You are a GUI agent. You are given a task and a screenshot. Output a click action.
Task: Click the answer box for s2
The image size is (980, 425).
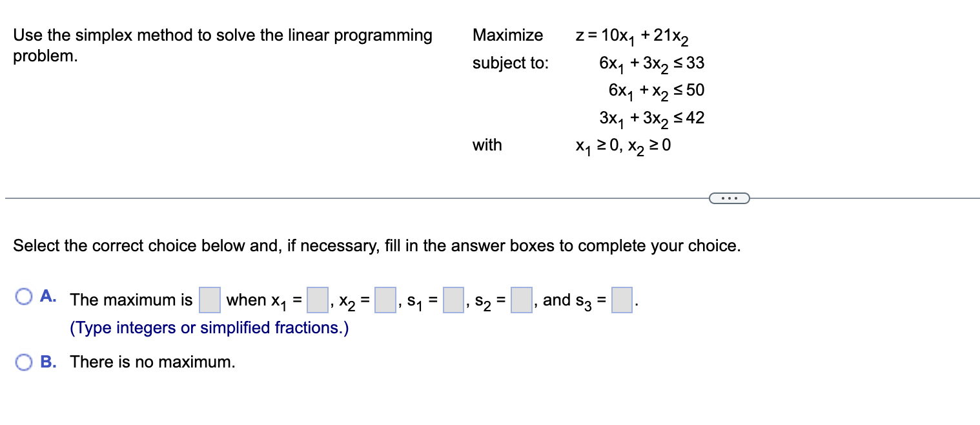[x=520, y=299]
